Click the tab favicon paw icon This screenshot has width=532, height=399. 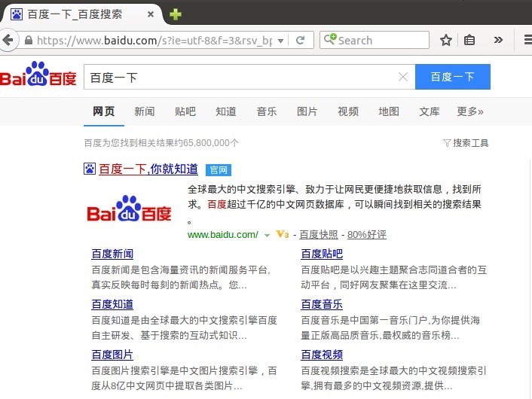(x=17, y=14)
